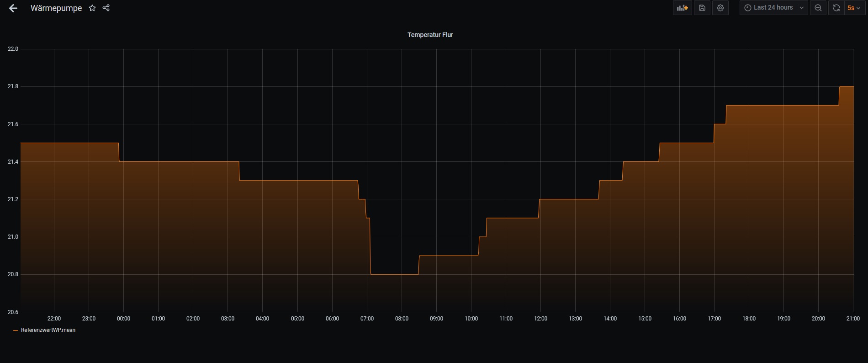Click the 07:00 x-axis label
This screenshot has width=868, height=363.
367,319
